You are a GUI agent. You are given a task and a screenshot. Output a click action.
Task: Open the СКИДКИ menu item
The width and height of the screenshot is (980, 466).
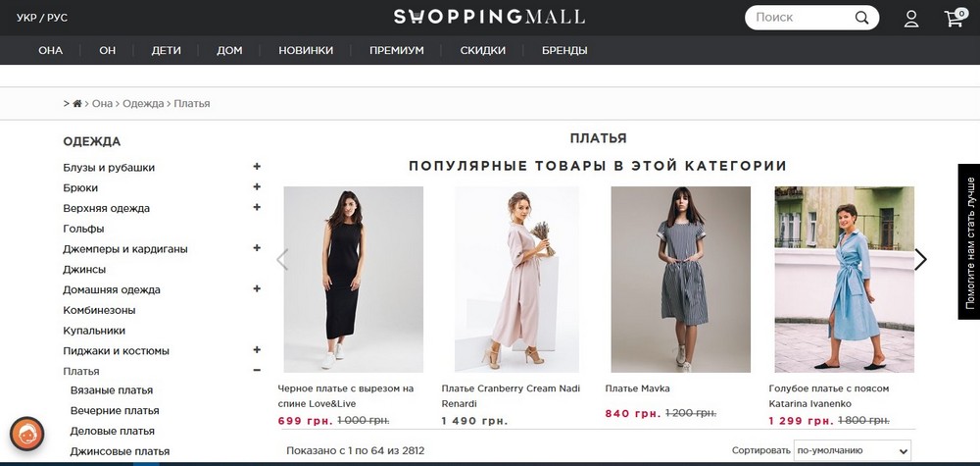(x=482, y=50)
